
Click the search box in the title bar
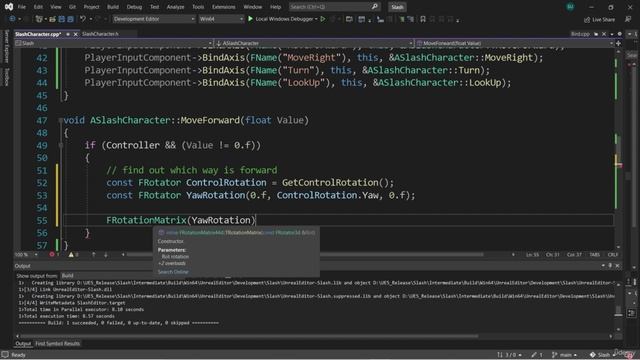pos(334,7)
